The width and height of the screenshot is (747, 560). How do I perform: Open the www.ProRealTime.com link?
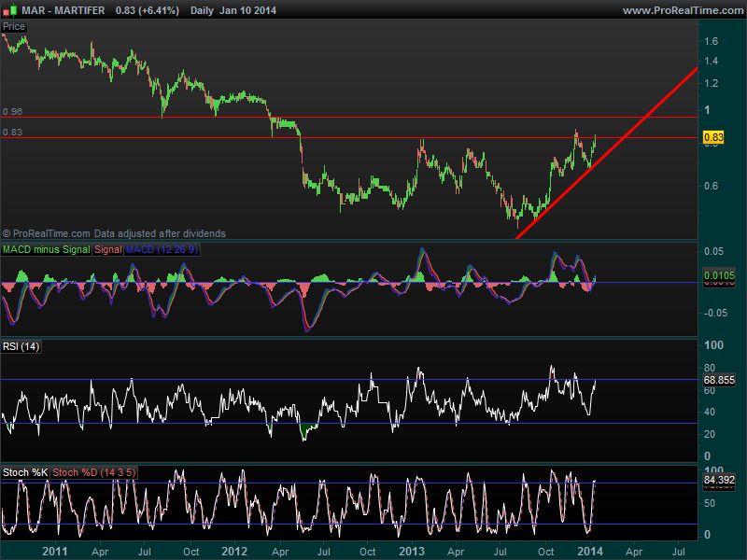[684, 10]
